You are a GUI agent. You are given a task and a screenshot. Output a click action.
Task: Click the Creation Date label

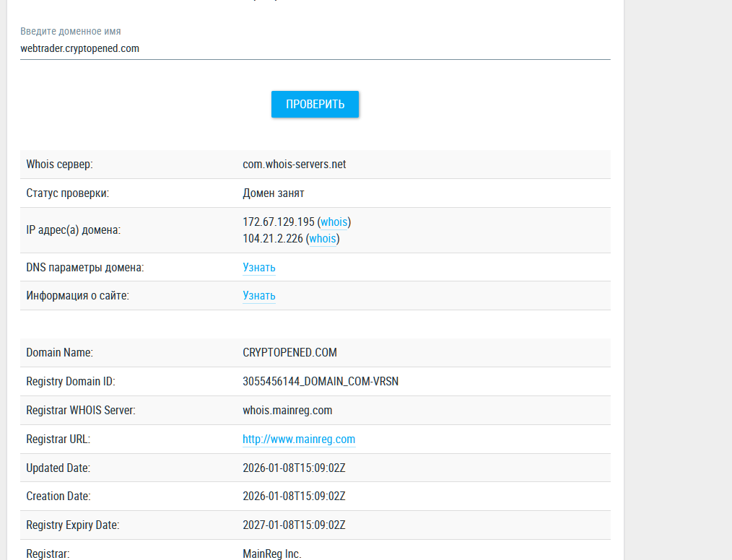(x=58, y=496)
